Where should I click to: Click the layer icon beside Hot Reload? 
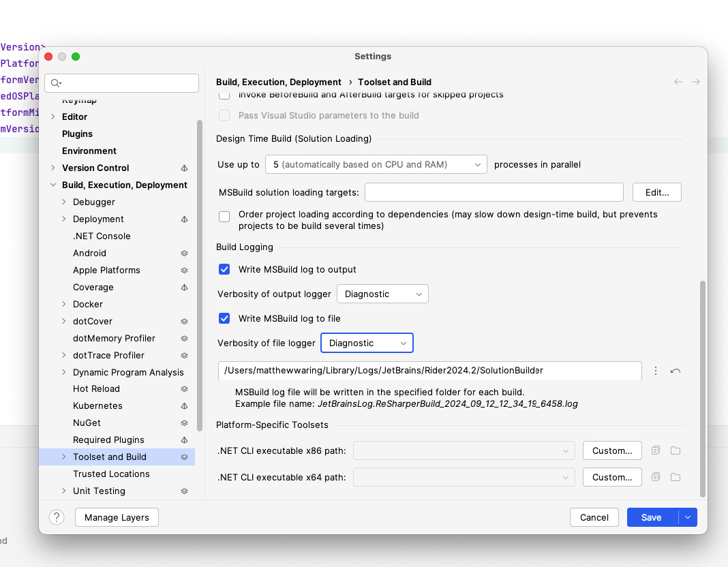(x=184, y=389)
